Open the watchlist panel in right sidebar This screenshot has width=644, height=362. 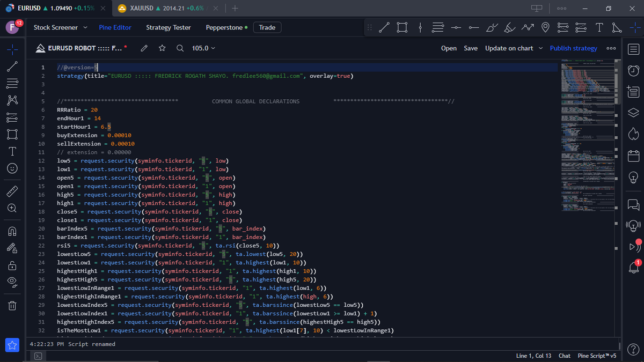coord(633,49)
